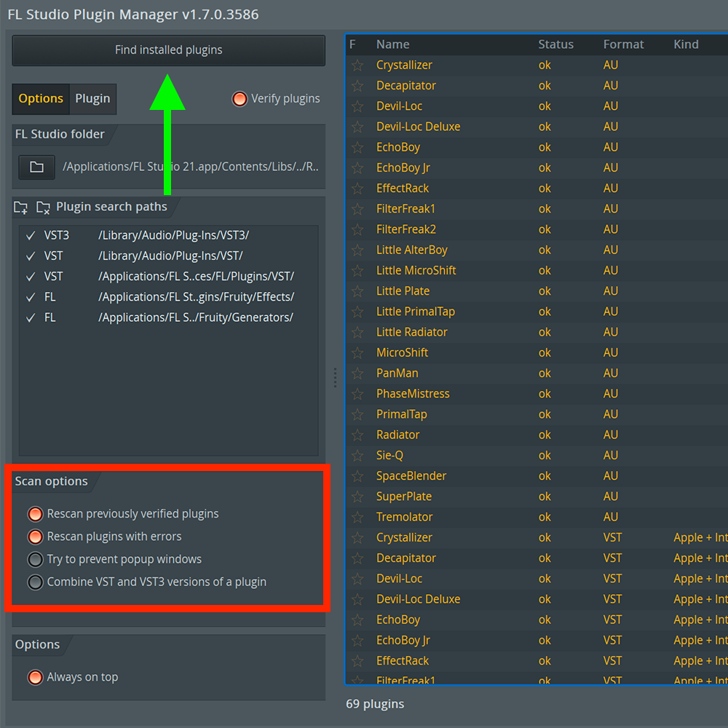Add a new plugin search path folder
The height and width of the screenshot is (728, 728).
[x=20, y=207]
